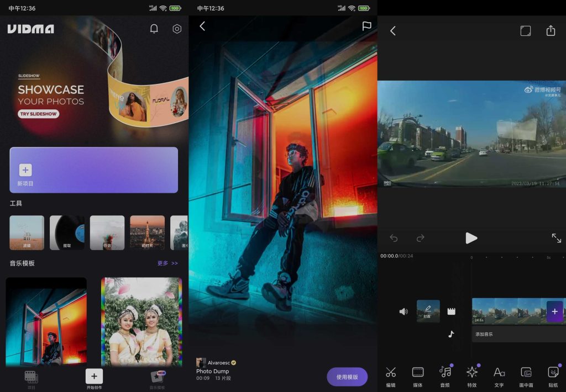Viewport: 566px width, 392px height.
Task: Open notifications with the bell icon
Action: [154, 29]
